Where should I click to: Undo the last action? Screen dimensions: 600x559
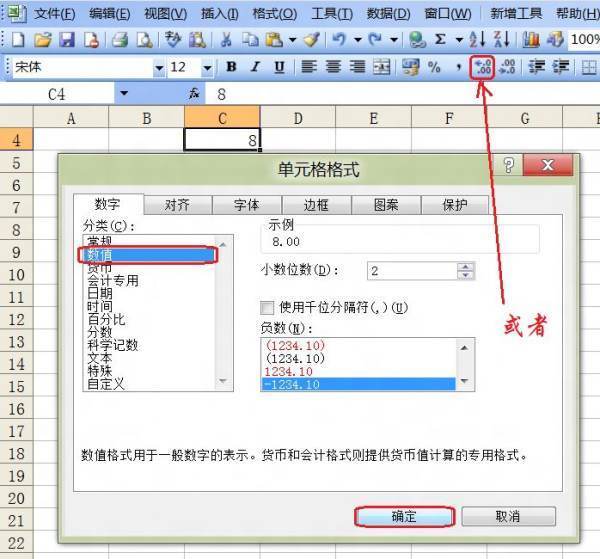(339, 39)
